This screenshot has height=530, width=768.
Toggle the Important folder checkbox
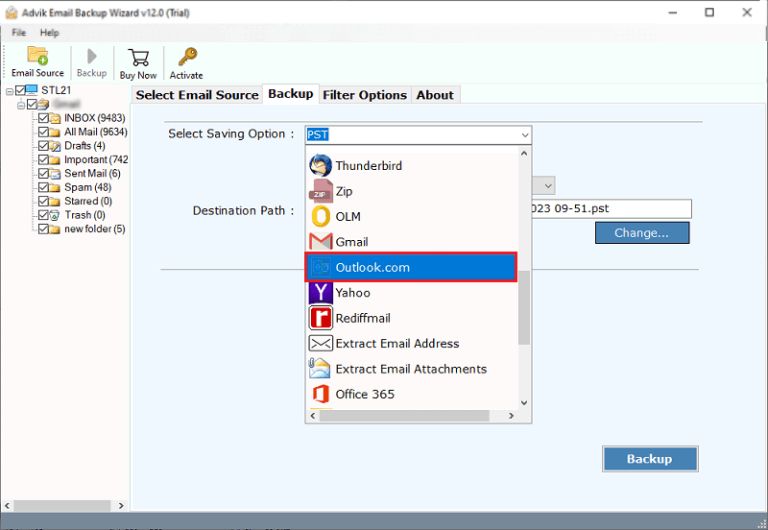(x=43, y=160)
